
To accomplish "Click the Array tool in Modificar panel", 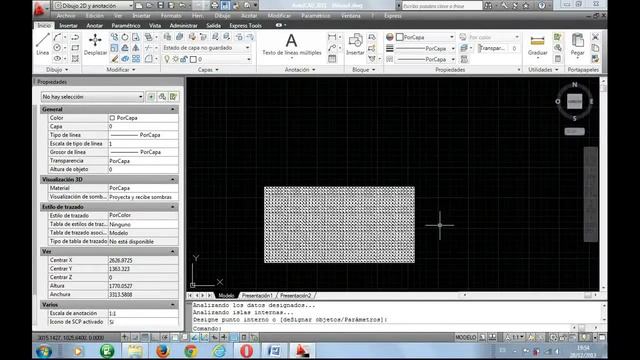I will [136, 59].
